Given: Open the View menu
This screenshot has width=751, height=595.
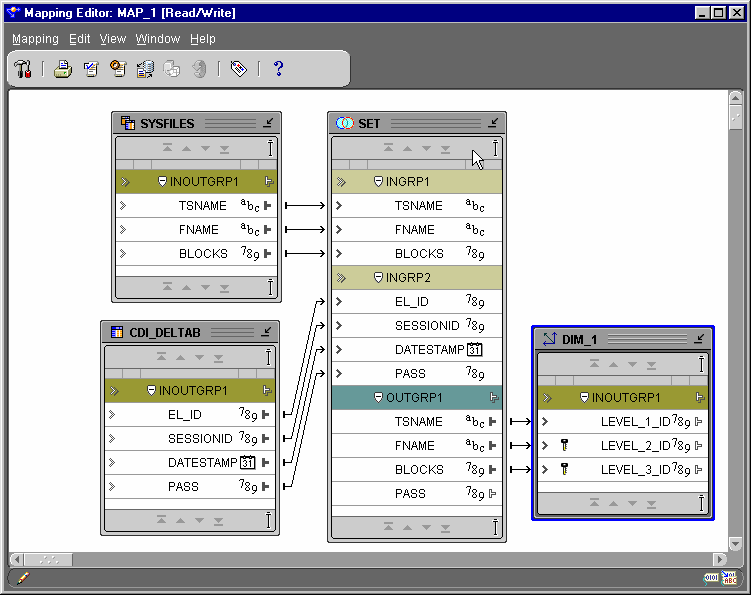Looking at the screenshot, I should tap(113, 39).
